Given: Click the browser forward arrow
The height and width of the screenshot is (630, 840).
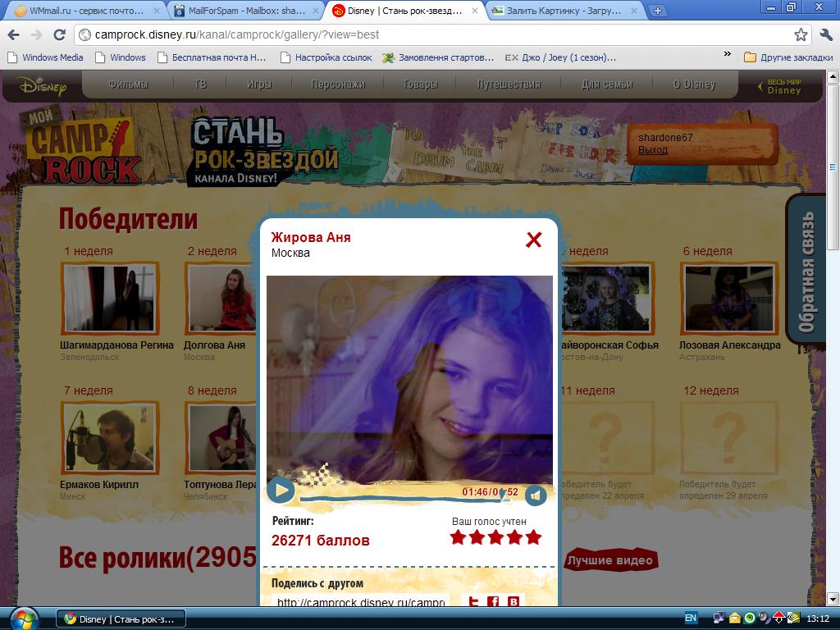Looking at the screenshot, I should point(36,34).
